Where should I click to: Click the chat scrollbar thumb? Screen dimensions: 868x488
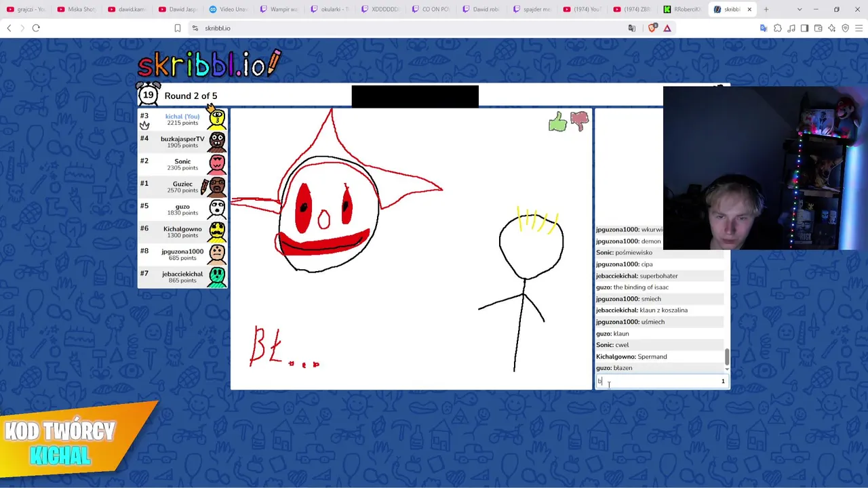[x=727, y=357]
